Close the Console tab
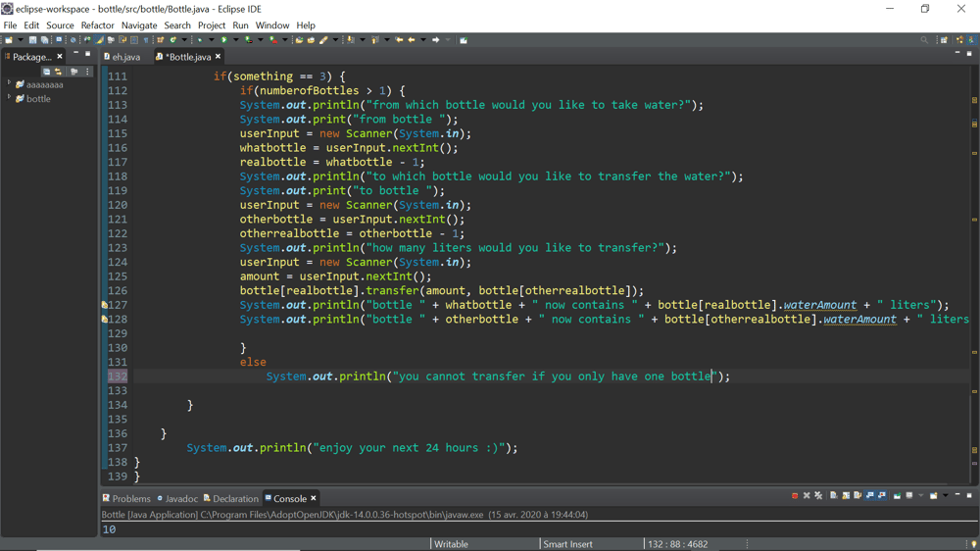This screenshot has width=980, height=551. (314, 498)
